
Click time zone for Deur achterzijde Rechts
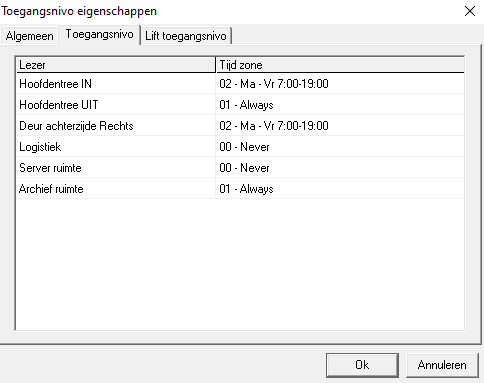coord(340,126)
